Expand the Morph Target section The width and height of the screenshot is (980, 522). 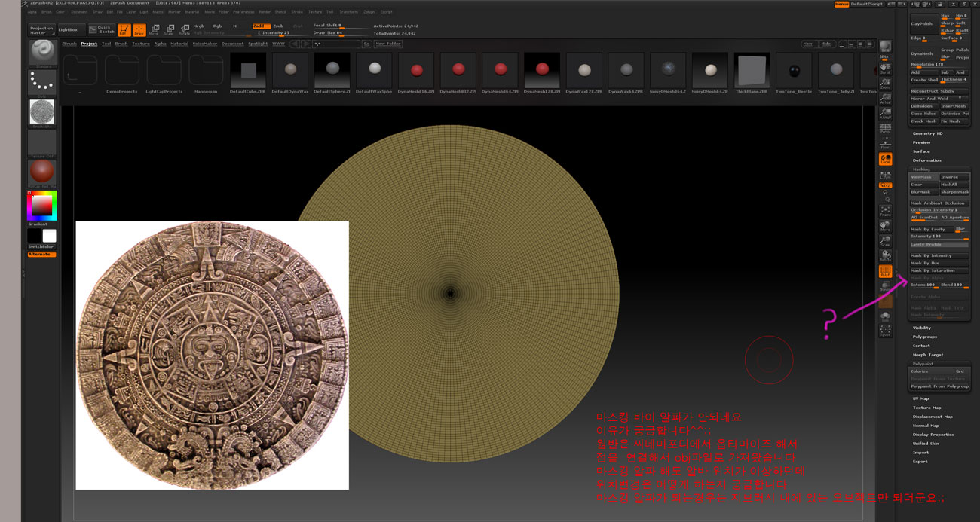point(928,355)
